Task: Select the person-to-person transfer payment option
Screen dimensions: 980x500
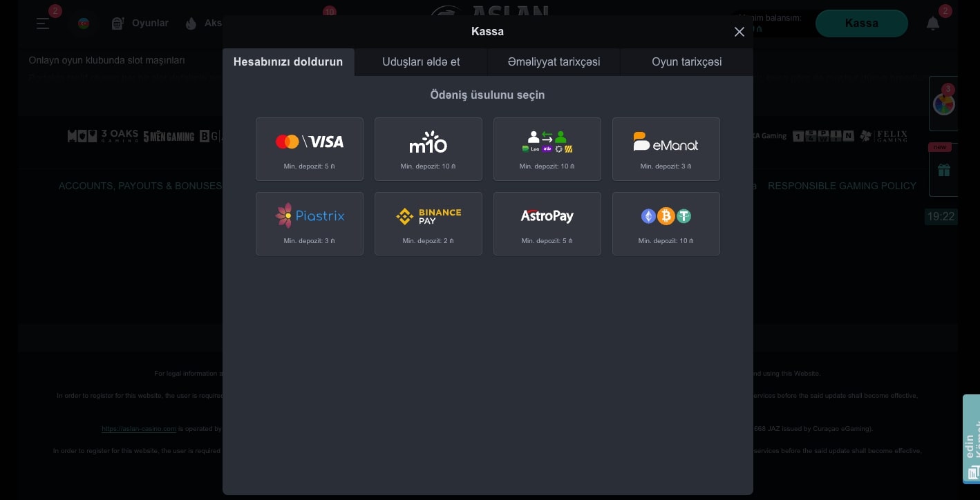Action: coord(547,149)
